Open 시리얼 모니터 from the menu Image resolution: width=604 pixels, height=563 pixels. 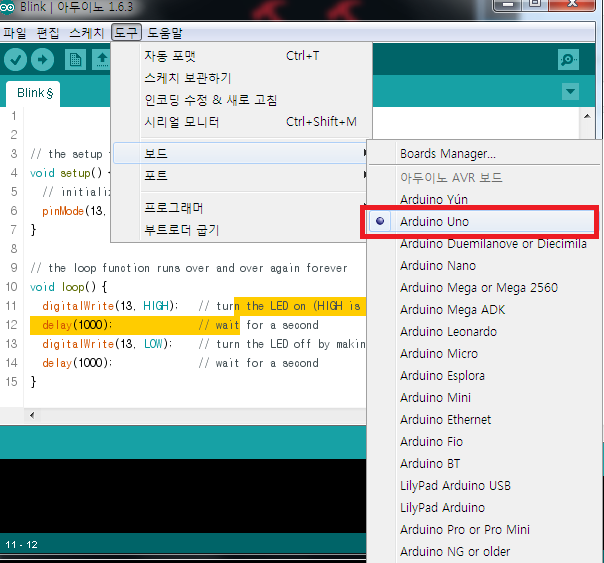(x=242, y=122)
